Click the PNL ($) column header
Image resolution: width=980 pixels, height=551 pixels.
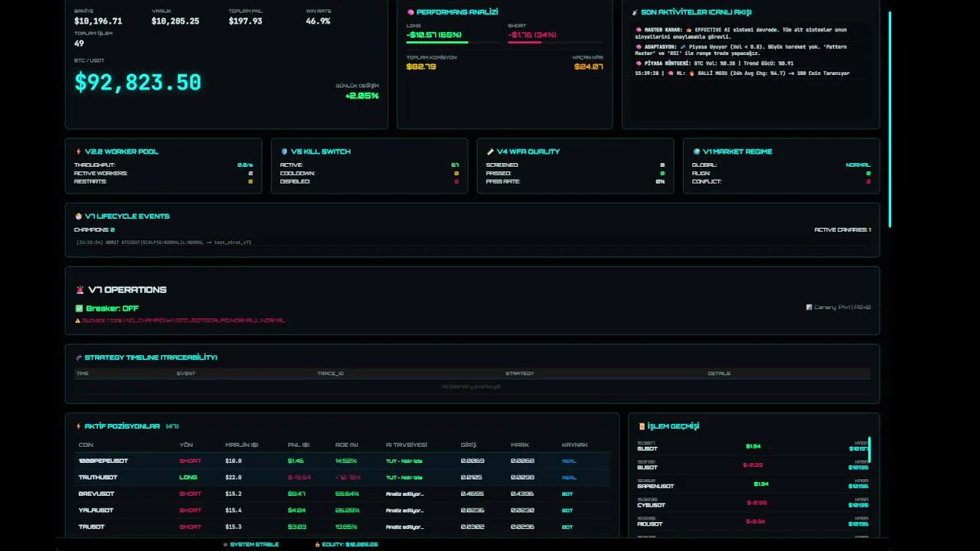tap(299, 445)
